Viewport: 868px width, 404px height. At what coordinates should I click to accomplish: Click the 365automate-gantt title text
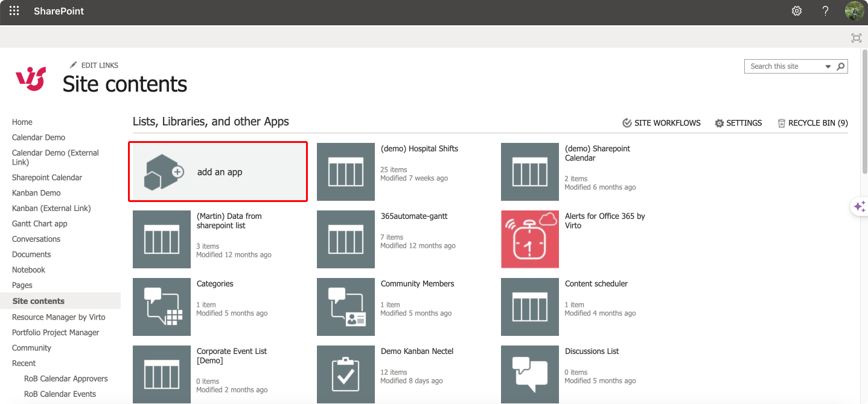pos(414,216)
